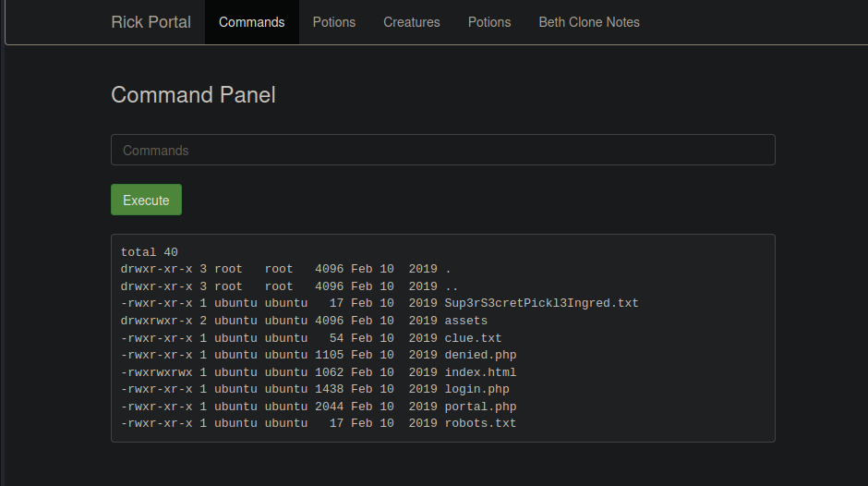Click the Sup3rS3cretPickl3Ingred.txt filename in output
The height and width of the screenshot is (486, 868).
pyautogui.click(x=541, y=303)
